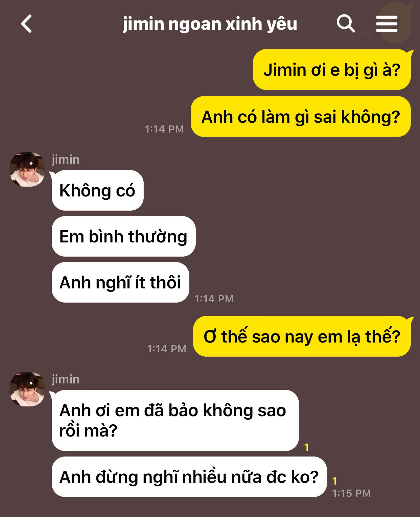Select the chat title "jimin ngoan xinh yêu"
This screenshot has height=517, width=420.
click(210, 24)
